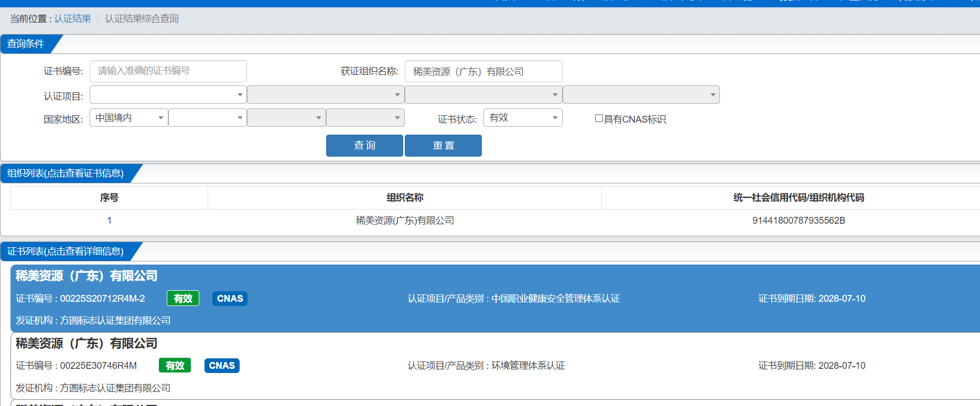Screen dimensions: 980x406
Task: Click the 查询 search button
Action: [x=364, y=146]
